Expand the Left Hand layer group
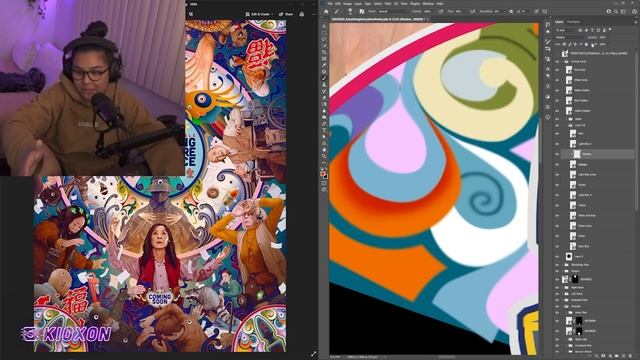The height and width of the screenshot is (360, 640). coord(562,293)
